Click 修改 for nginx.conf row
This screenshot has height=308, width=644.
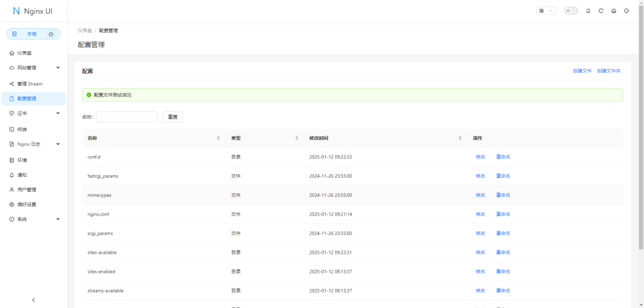480,214
